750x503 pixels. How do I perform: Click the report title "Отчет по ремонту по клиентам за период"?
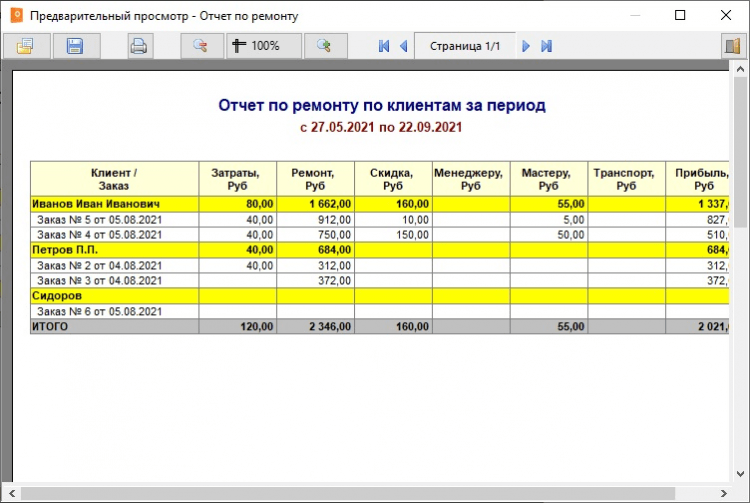[382, 105]
